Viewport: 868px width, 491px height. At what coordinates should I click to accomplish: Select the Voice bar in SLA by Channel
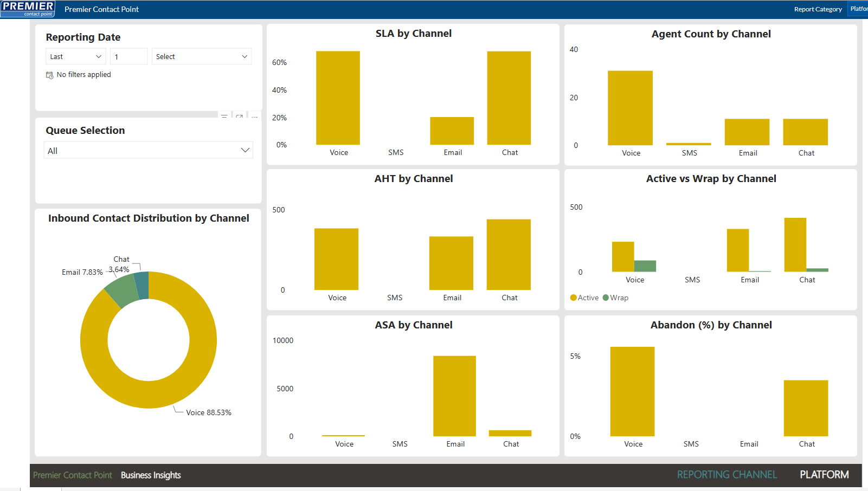pos(338,98)
